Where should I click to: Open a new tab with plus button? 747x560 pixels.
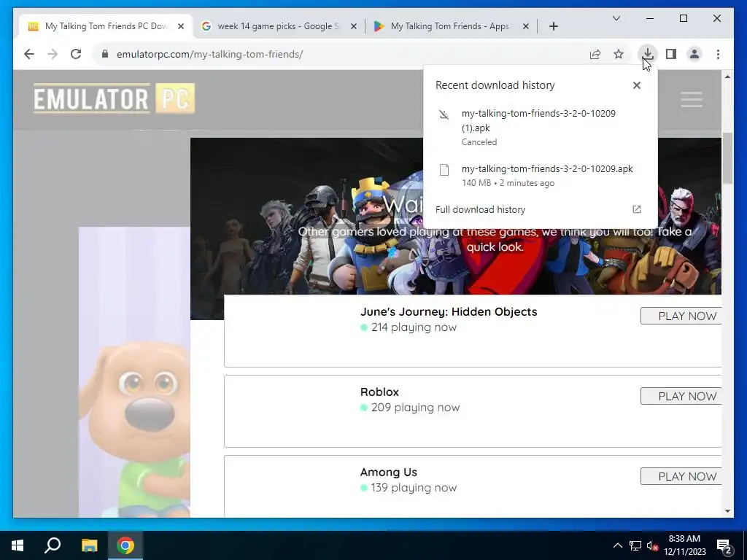pos(553,26)
